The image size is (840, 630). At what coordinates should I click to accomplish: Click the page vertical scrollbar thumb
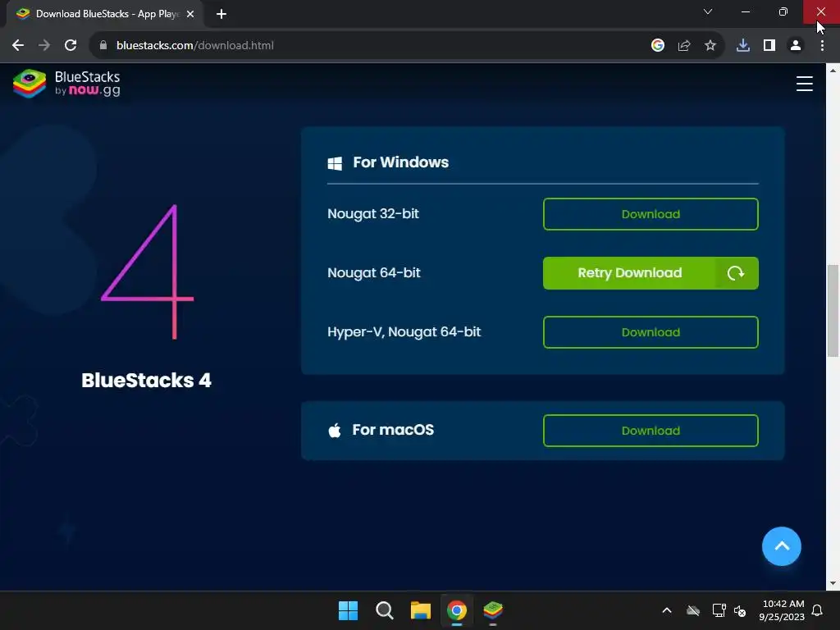[833, 311]
